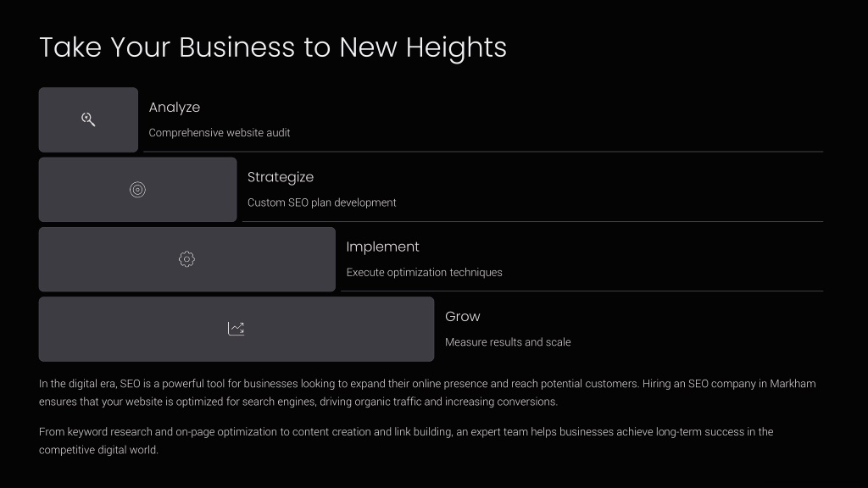The width and height of the screenshot is (868, 488).
Task: Click the paragraph beginning 'From keyword research'
Action: pyautogui.click(x=406, y=441)
